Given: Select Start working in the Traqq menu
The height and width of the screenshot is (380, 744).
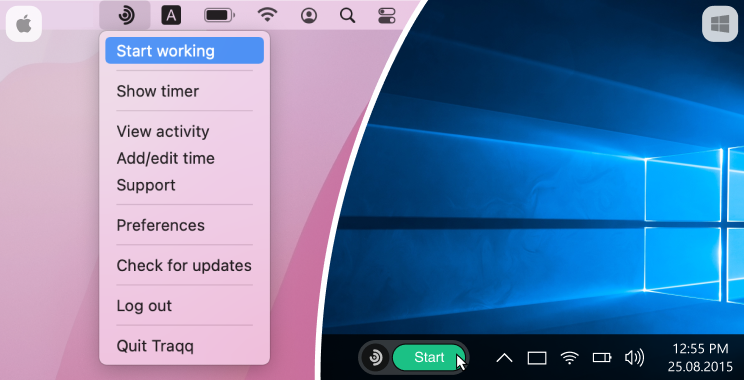Looking at the screenshot, I should click(185, 51).
